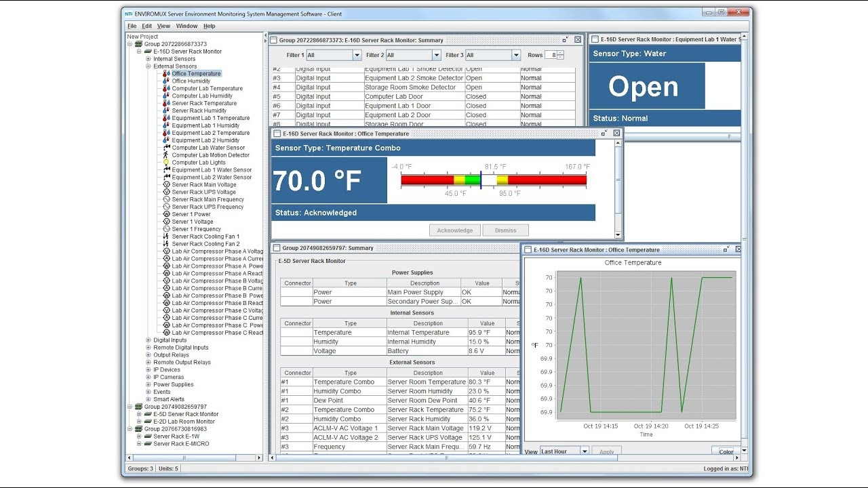Screen dimensions: 868x488
Task: Click the Server 1 Voltage icon
Action: (166, 222)
